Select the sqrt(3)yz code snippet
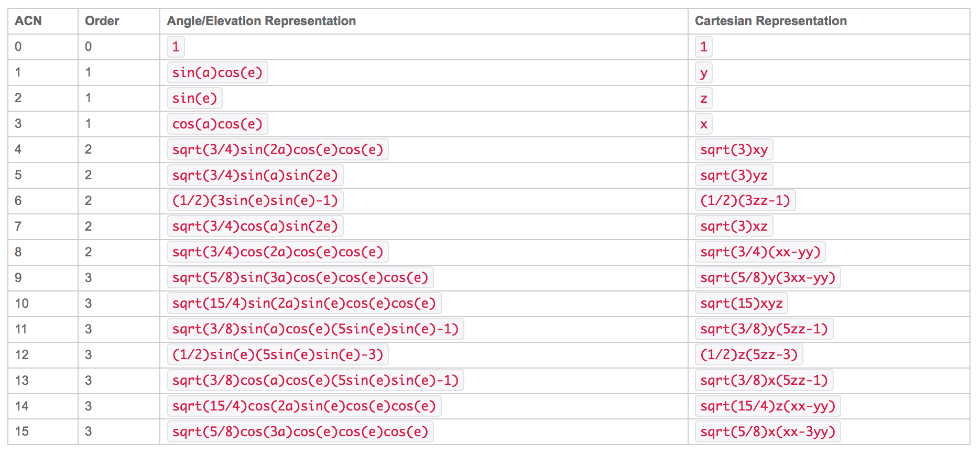 point(734,175)
